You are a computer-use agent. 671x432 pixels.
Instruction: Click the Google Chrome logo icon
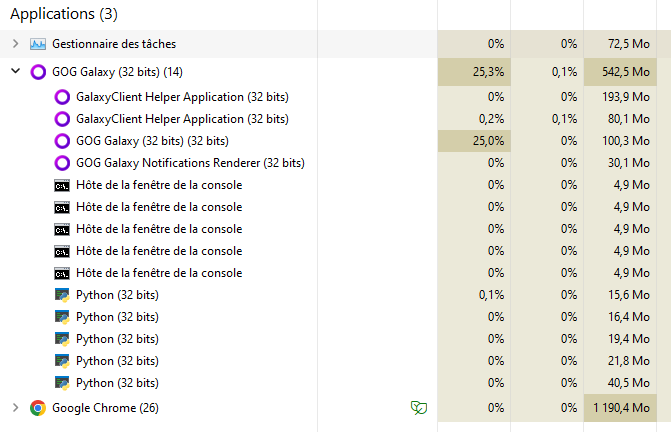(38, 408)
